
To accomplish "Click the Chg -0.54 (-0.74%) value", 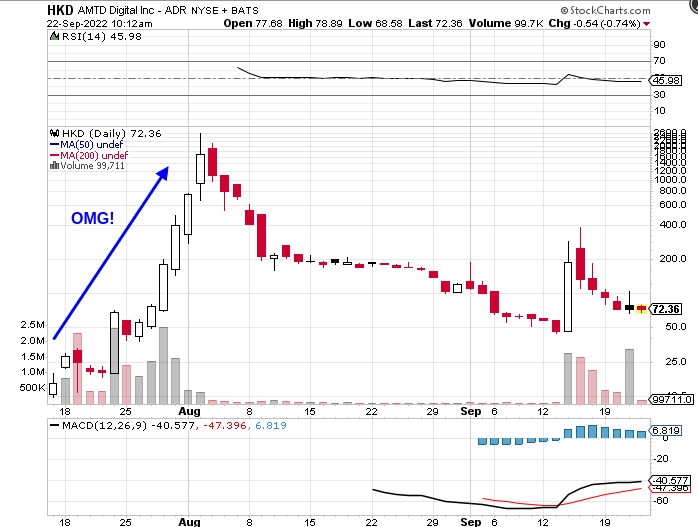I will 595,24.
